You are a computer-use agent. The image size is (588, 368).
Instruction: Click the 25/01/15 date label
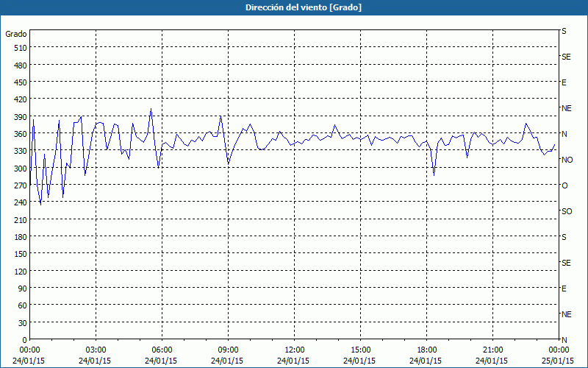pos(558,361)
